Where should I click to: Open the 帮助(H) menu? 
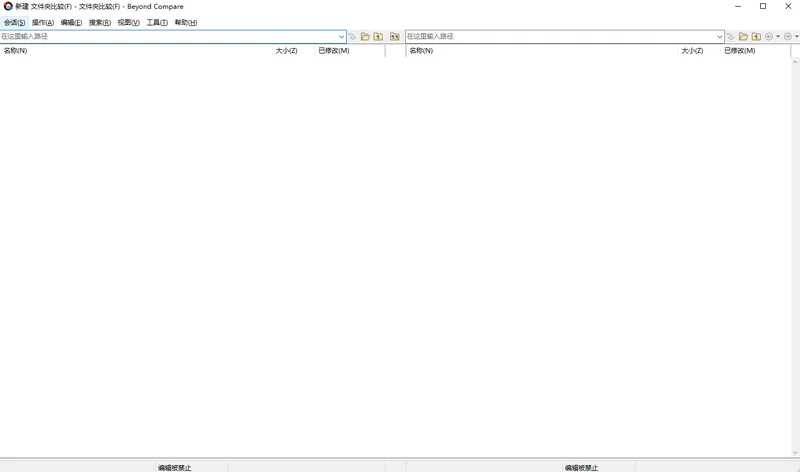coord(186,22)
